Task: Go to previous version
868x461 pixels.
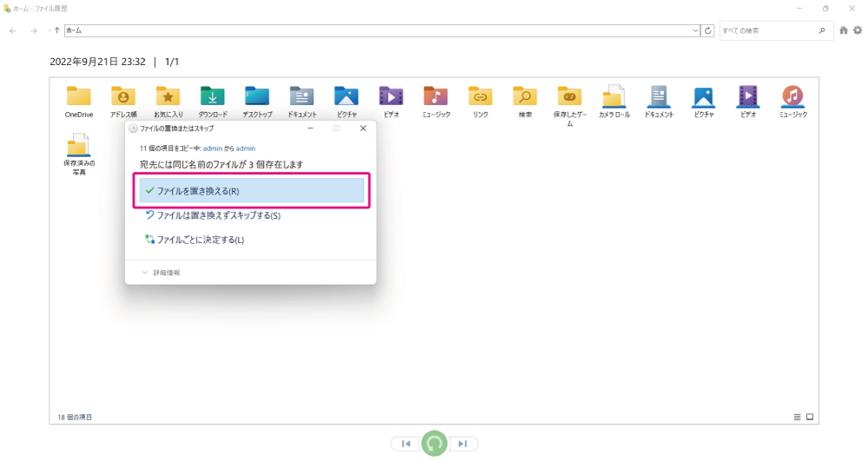Action: point(405,444)
